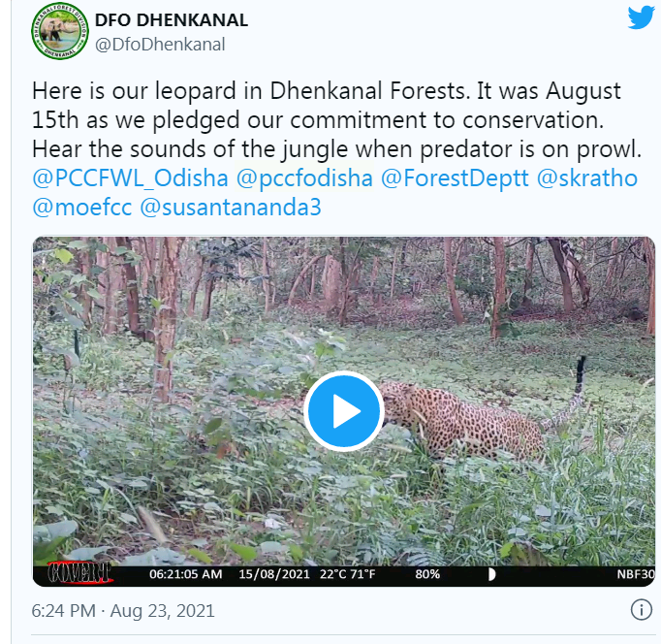Click the 06:21:05 AM time stamp on the video
The image size is (661, 644).
186,574
